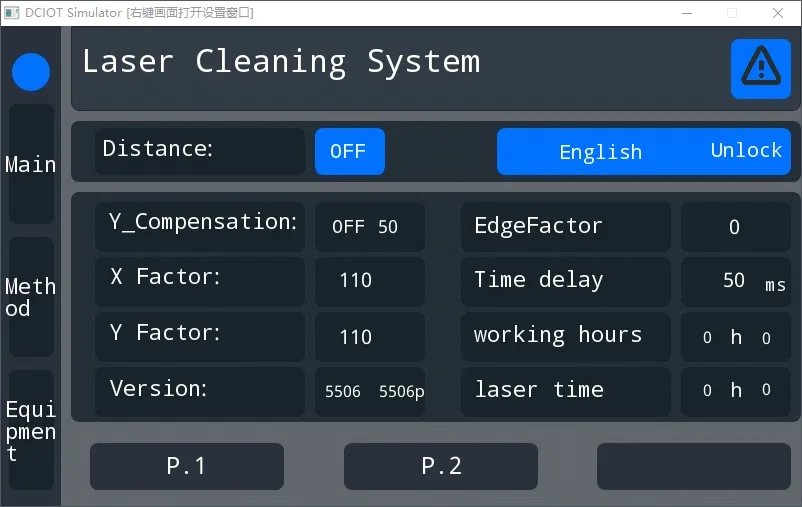The image size is (802, 507).
Task: Click the warning triangle alarm icon
Action: click(x=761, y=69)
